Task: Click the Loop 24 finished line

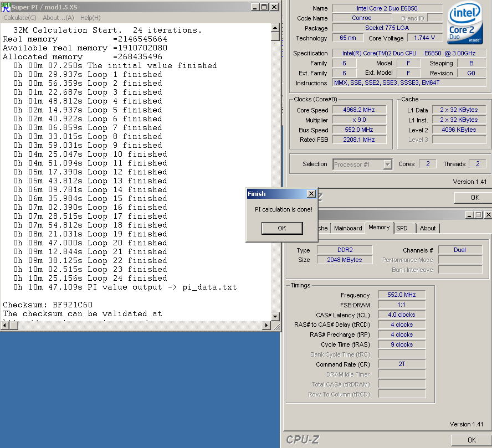Action: [x=90, y=279]
